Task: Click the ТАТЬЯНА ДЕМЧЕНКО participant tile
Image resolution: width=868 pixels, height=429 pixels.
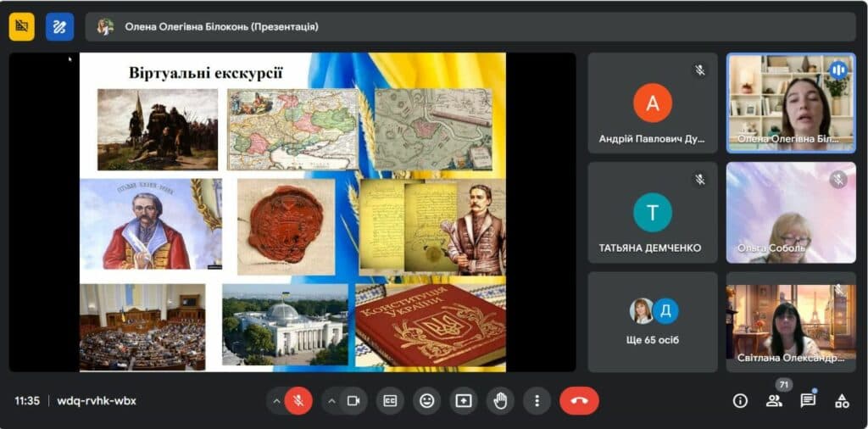Action: 653,213
